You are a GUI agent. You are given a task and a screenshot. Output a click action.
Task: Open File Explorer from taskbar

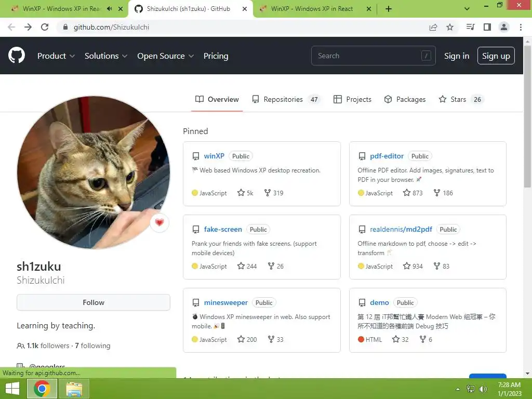pyautogui.click(x=74, y=389)
